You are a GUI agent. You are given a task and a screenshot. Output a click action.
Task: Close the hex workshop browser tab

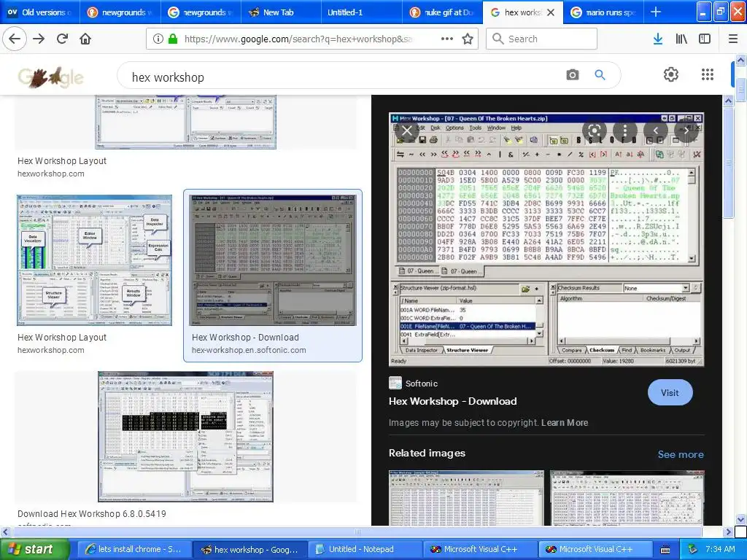coord(551,12)
